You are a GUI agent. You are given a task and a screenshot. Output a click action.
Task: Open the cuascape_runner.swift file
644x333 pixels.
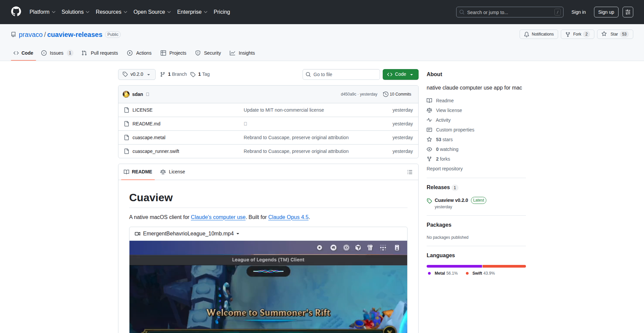click(x=156, y=151)
